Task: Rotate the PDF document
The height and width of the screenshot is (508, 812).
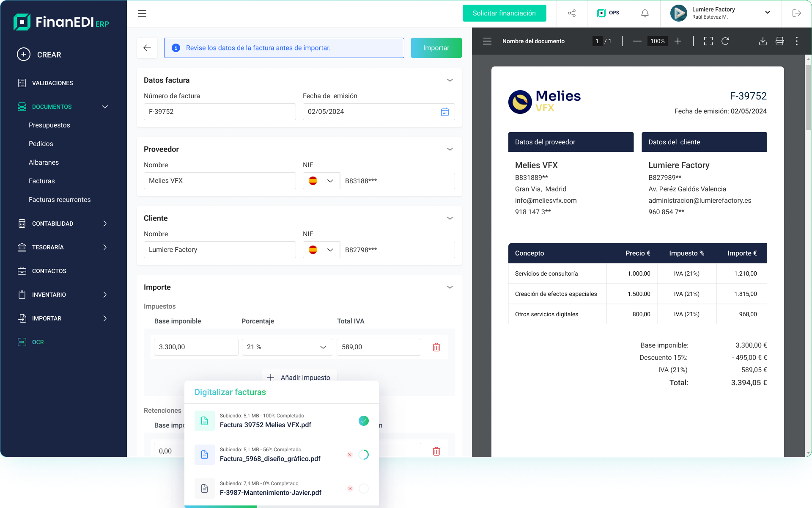Action: (726, 41)
